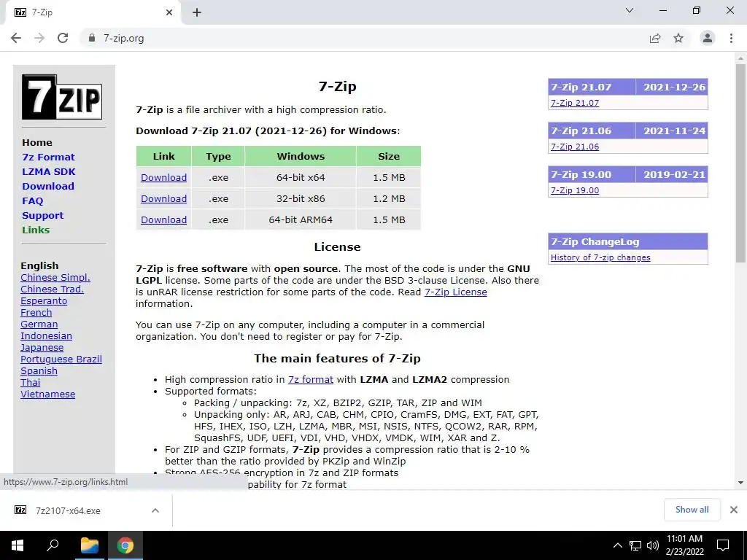The width and height of the screenshot is (747, 560).
Task: Open the 7z format link
Action: (311, 379)
